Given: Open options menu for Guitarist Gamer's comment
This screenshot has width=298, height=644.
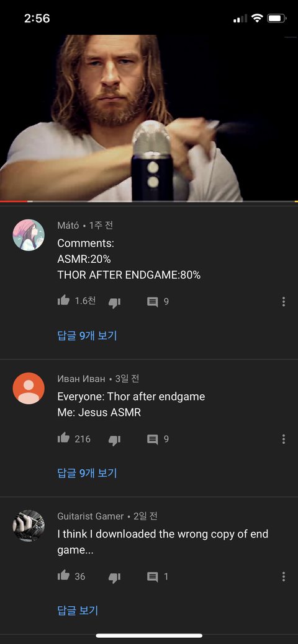Looking at the screenshot, I should coord(284,576).
